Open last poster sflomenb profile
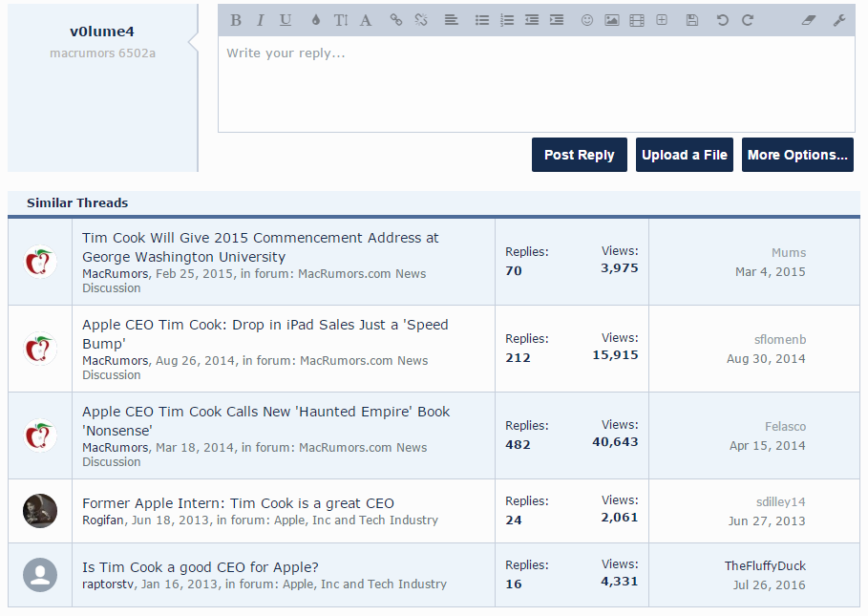The image size is (868, 616). [x=780, y=340]
